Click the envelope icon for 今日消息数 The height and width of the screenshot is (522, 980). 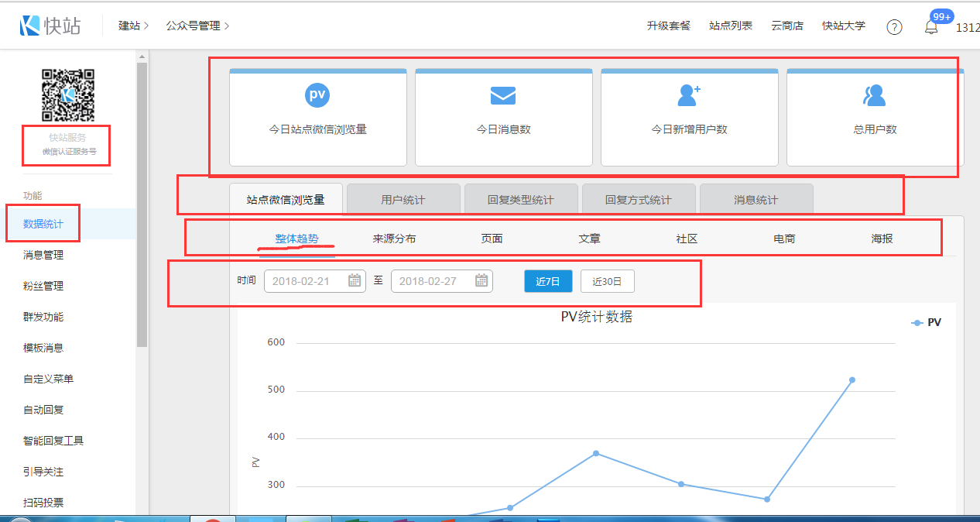(503, 95)
